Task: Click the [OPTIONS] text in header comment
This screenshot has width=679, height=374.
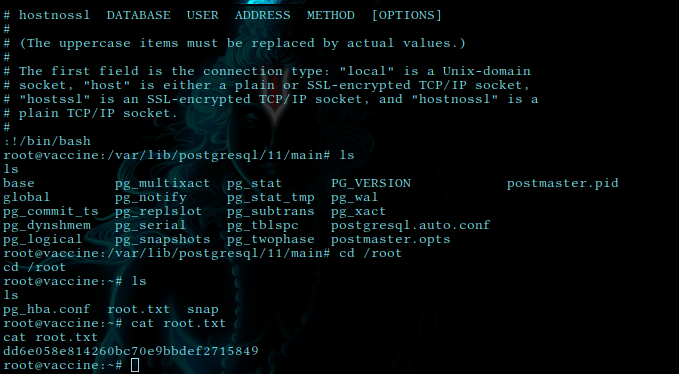Action: pyautogui.click(x=407, y=15)
